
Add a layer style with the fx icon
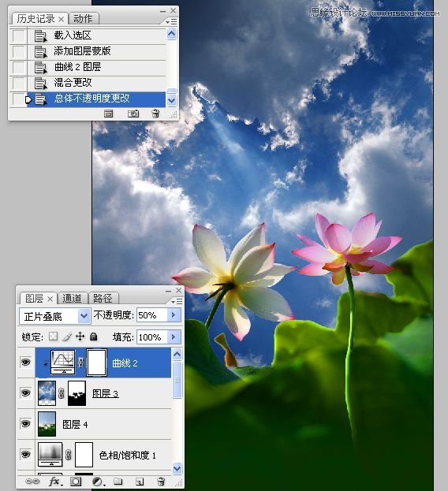54,482
